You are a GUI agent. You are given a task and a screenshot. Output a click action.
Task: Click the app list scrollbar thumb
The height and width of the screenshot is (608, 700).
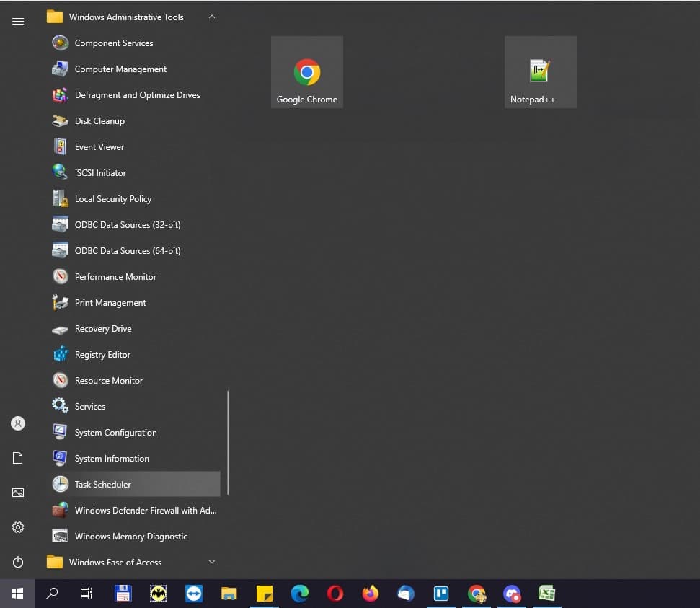tap(228, 443)
